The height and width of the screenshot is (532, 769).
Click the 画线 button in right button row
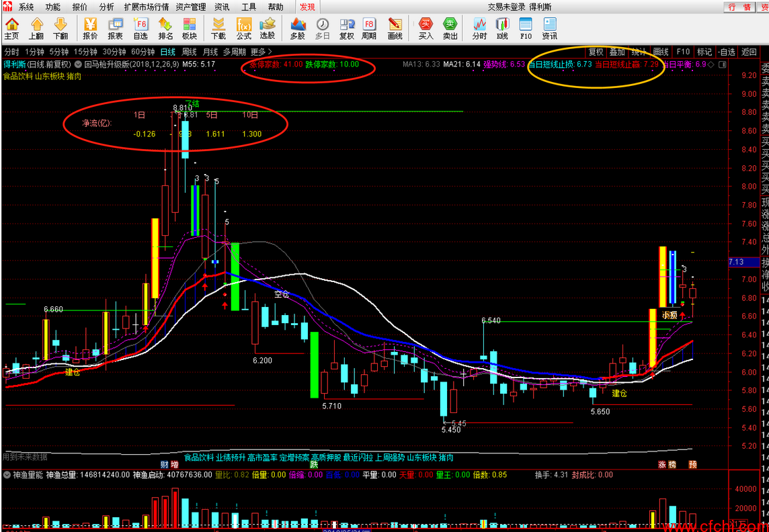click(x=661, y=52)
